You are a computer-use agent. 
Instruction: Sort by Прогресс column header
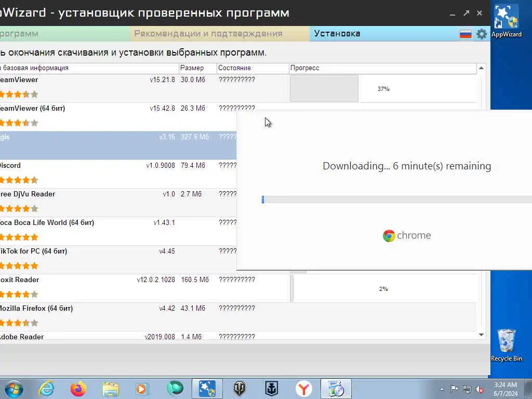point(383,68)
